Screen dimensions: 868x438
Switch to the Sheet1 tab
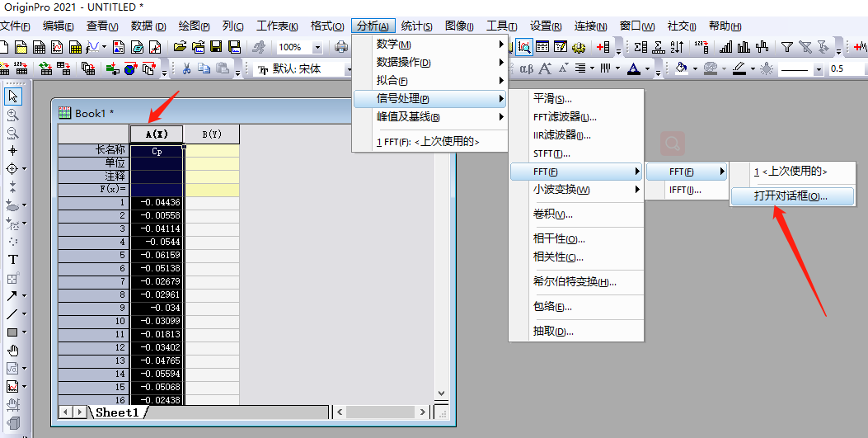tap(117, 412)
